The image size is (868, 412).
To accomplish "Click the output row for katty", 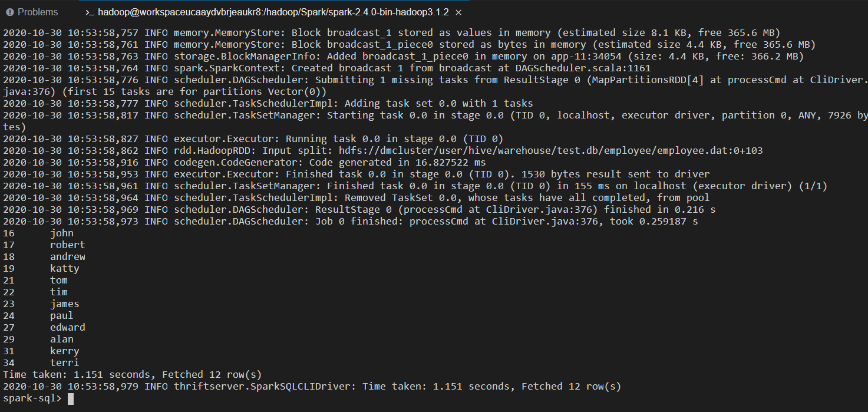I will coord(41,269).
